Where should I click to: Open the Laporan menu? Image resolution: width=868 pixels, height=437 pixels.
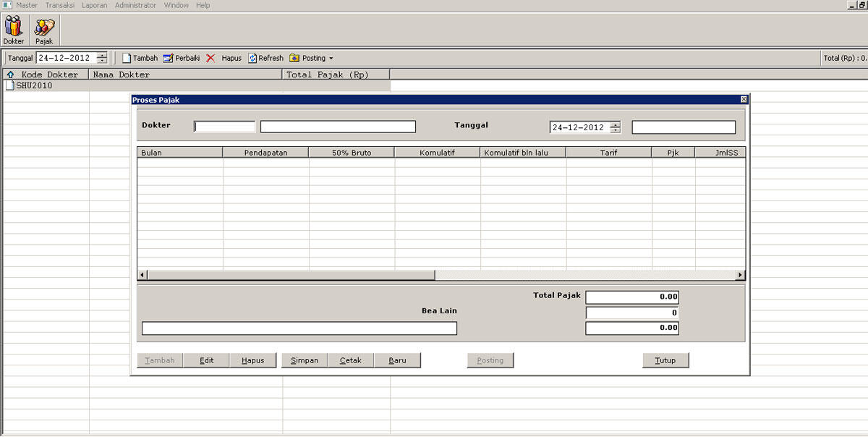(95, 5)
